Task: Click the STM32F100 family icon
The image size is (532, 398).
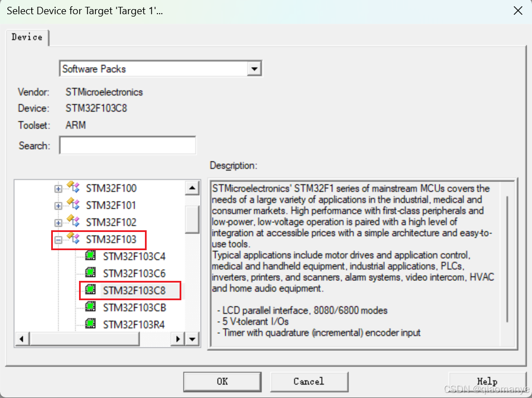Action: 73,187
